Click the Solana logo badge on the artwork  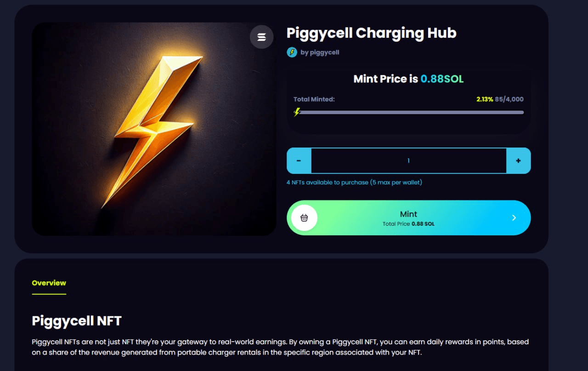[x=261, y=37]
